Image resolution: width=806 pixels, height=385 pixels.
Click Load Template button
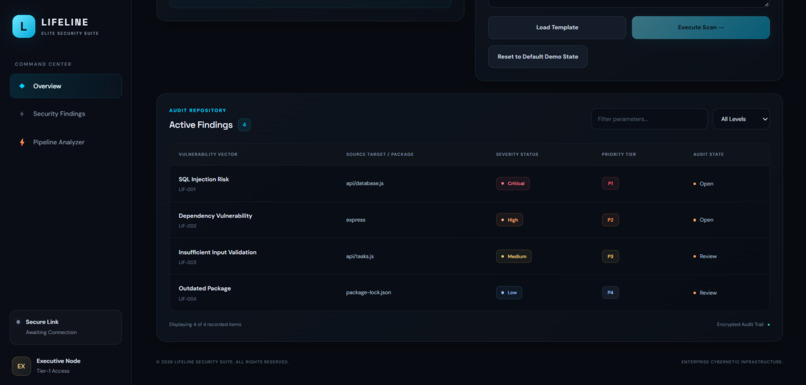557,28
